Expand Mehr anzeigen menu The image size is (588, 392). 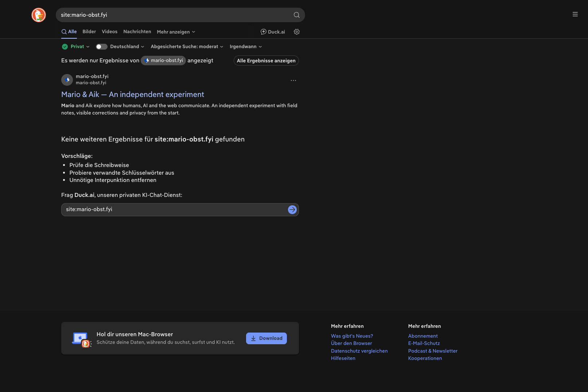[176, 32]
